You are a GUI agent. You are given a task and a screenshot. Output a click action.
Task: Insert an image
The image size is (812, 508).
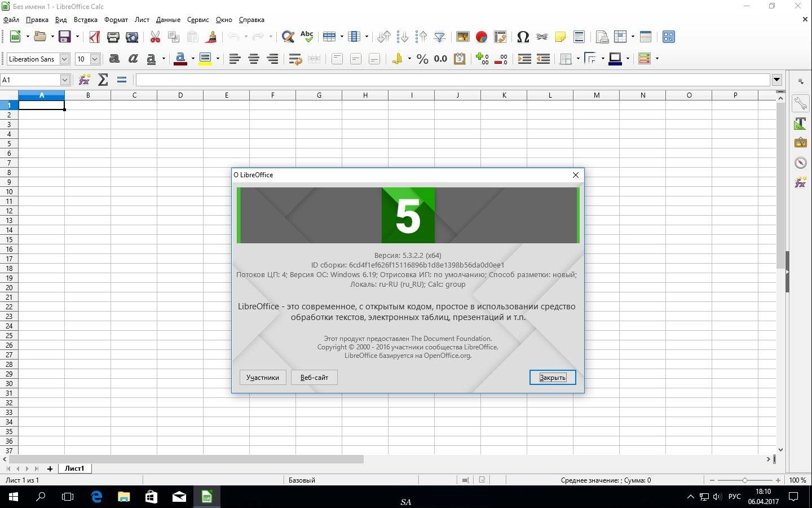pyautogui.click(x=463, y=37)
